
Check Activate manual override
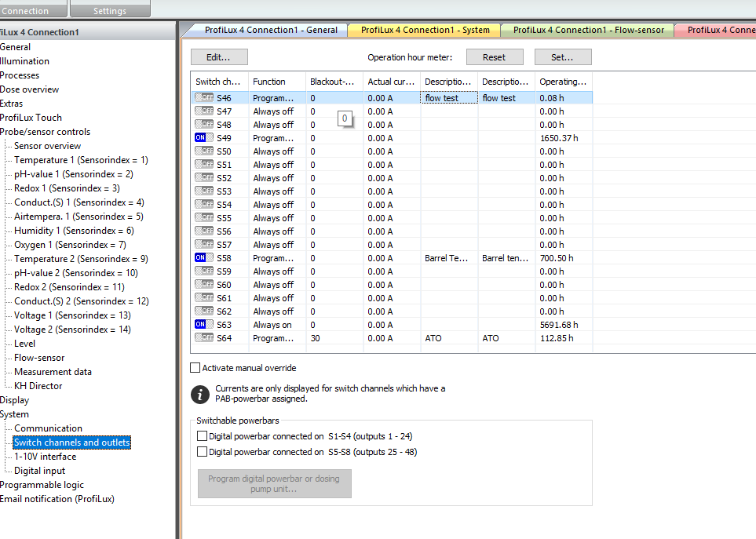point(195,368)
